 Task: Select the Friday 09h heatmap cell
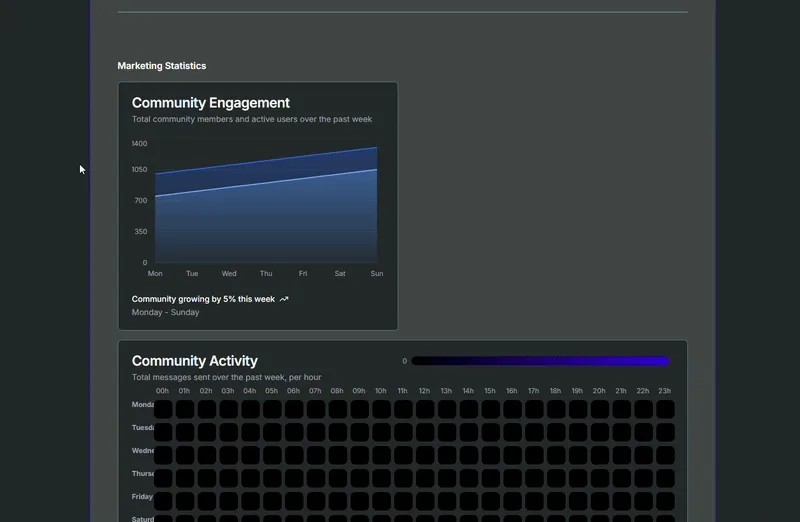(x=359, y=500)
